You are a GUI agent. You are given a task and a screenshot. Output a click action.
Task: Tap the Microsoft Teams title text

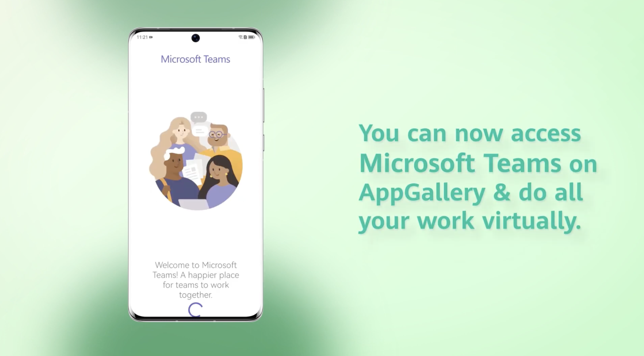[x=196, y=59]
